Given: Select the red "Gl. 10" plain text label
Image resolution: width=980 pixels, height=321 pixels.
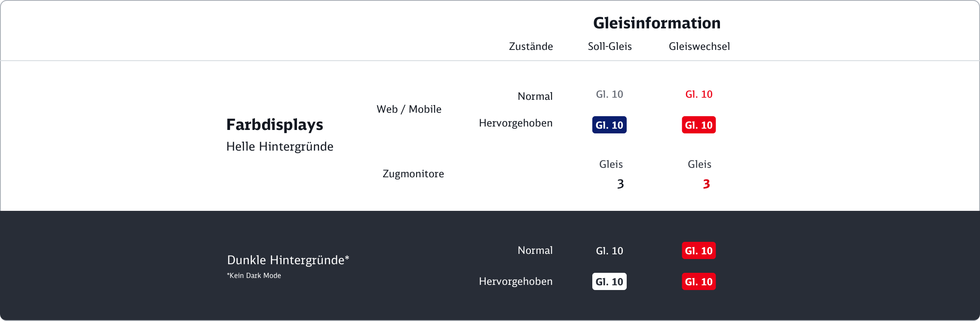Looking at the screenshot, I should [698, 94].
